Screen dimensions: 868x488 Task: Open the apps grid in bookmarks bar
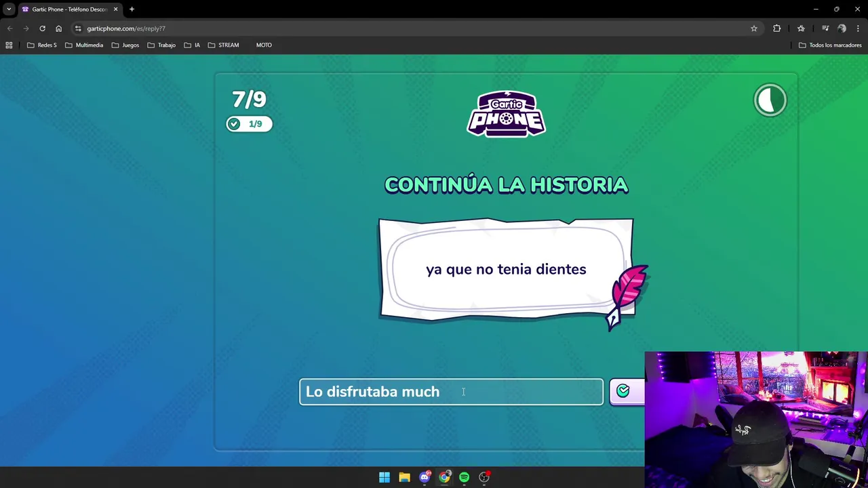9,45
